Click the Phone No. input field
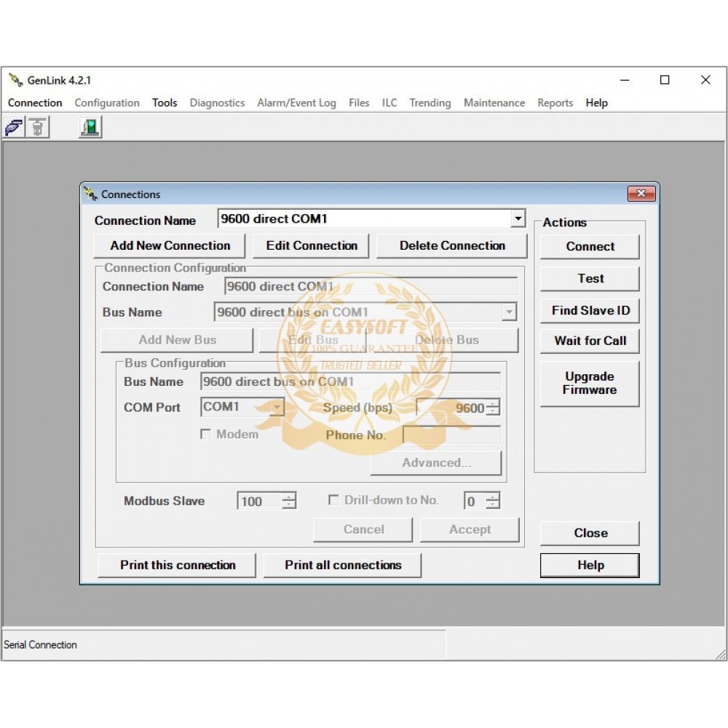Viewport: 728px width, 728px height. 452,435
